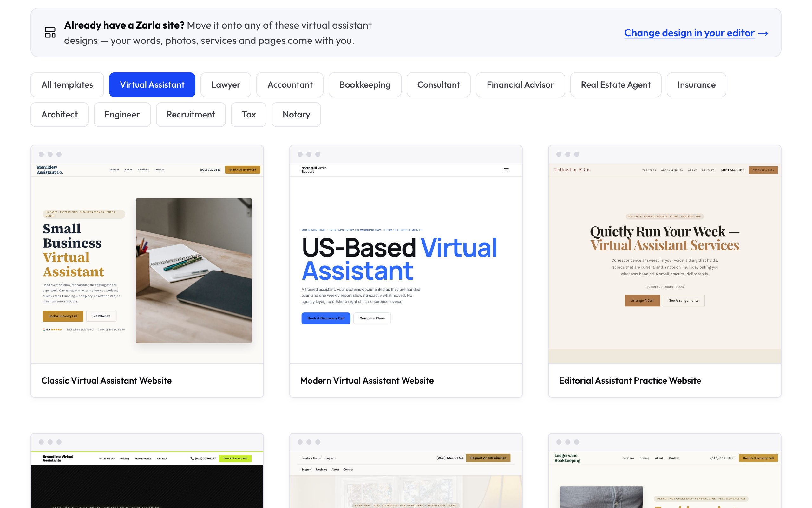
Task: Click Support in Penderly nav
Action: [x=306, y=470]
